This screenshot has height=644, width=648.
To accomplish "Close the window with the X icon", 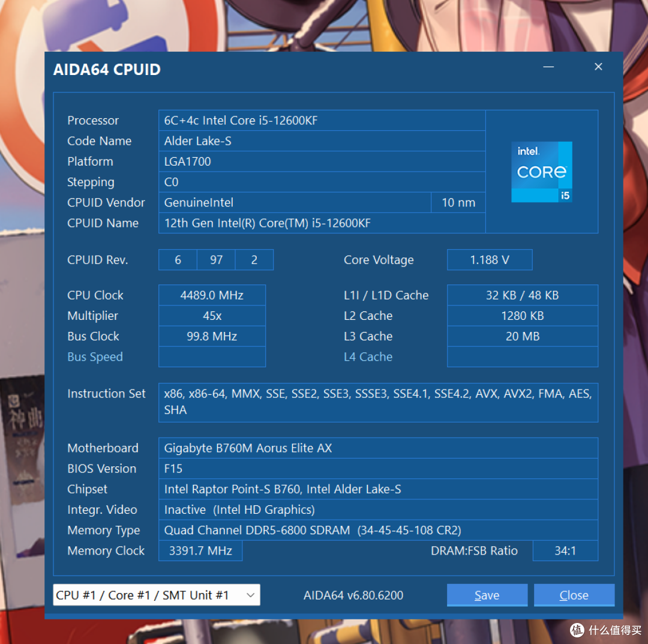I will click(598, 67).
